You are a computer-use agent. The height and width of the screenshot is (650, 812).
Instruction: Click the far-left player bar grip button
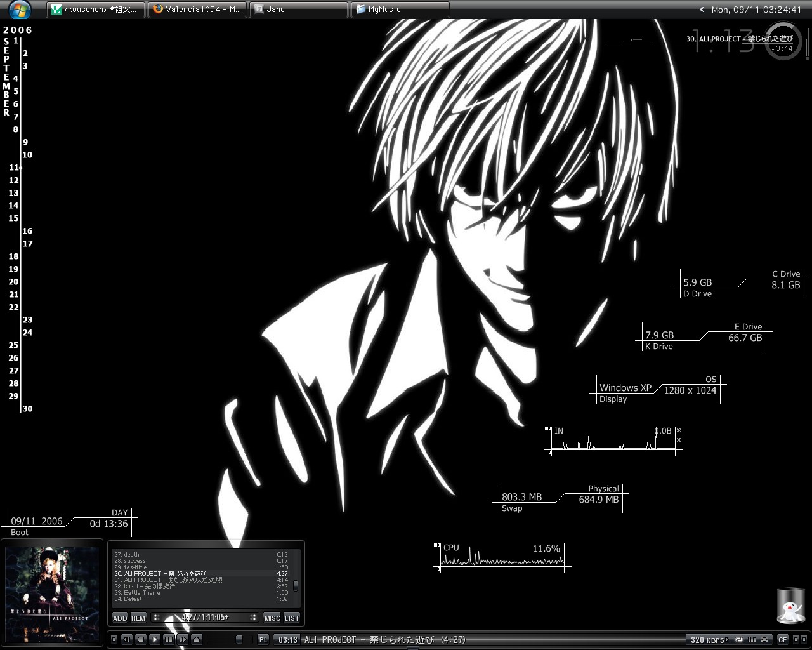(114, 640)
